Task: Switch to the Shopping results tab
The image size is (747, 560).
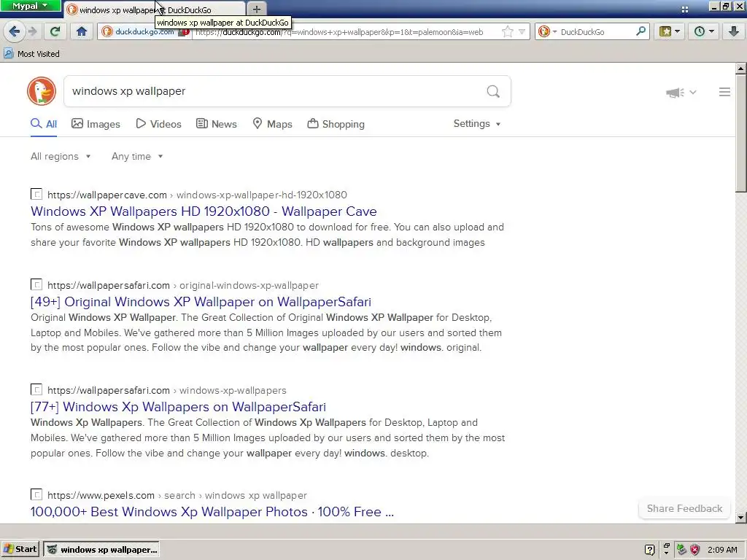Action: (336, 124)
